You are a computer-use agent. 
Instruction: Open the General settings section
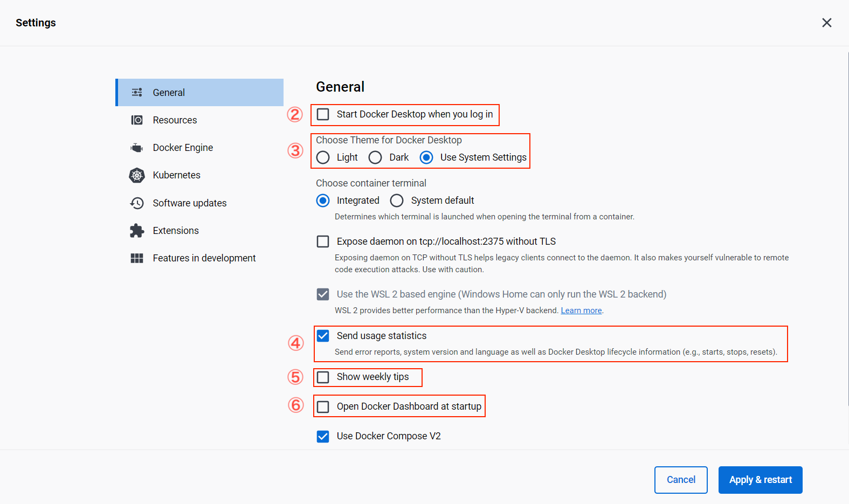(x=200, y=93)
